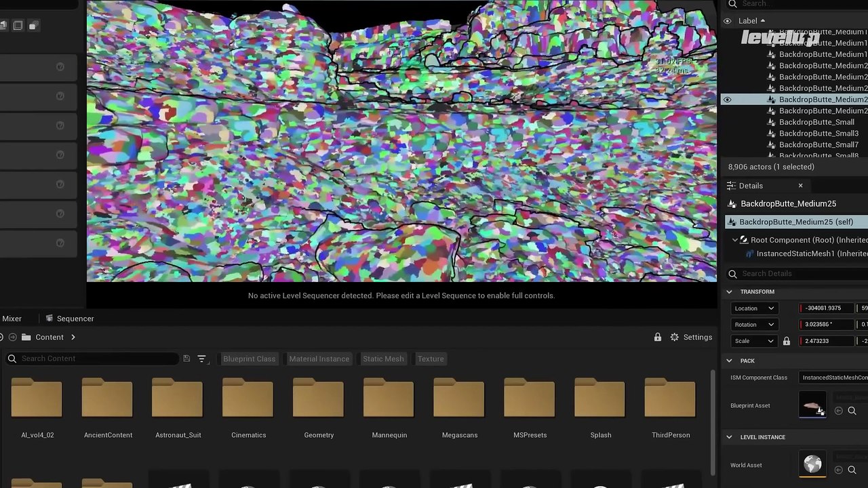Viewport: 868px width, 488px height.
Task: Toggle the Blueprint Class filter
Action: pos(249,359)
